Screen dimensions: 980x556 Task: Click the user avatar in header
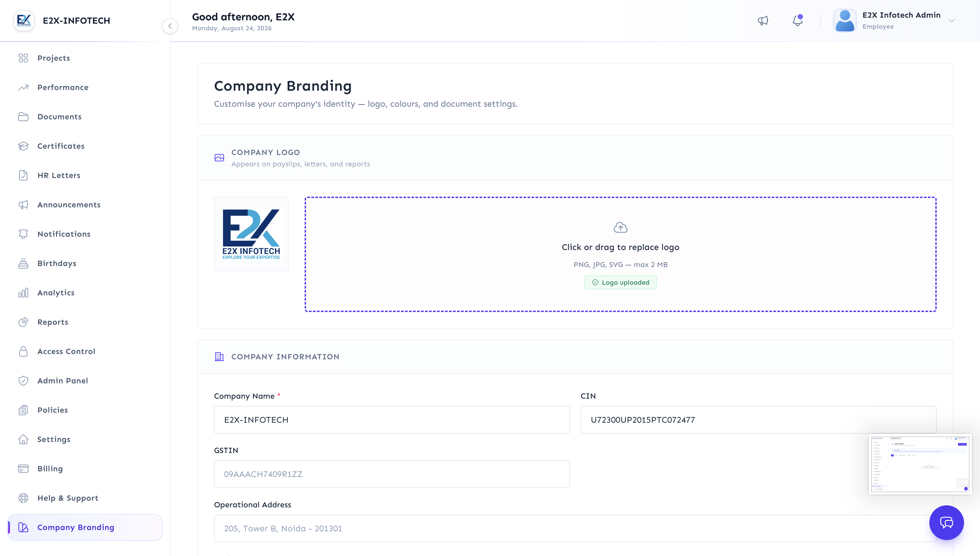pos(844,21)
